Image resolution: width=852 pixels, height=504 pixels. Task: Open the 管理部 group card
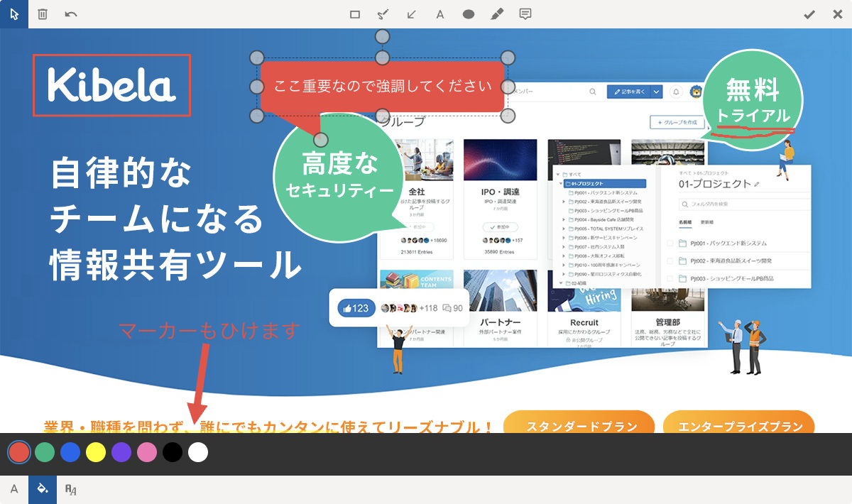[668, 309]
